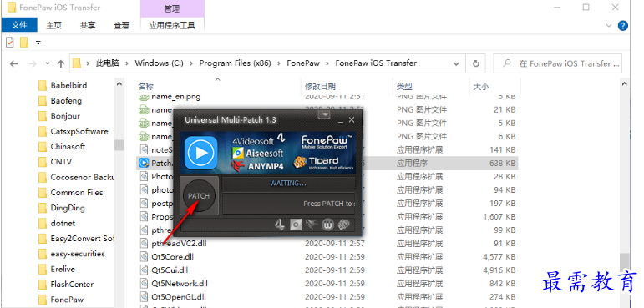Switch to the 共享 ribbon tab

[x=88, y=25]
